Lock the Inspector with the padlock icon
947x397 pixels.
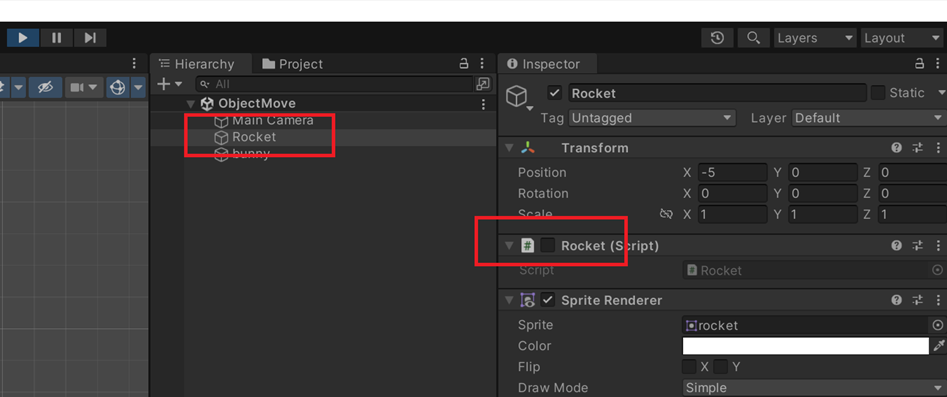[x=920, y=63]
